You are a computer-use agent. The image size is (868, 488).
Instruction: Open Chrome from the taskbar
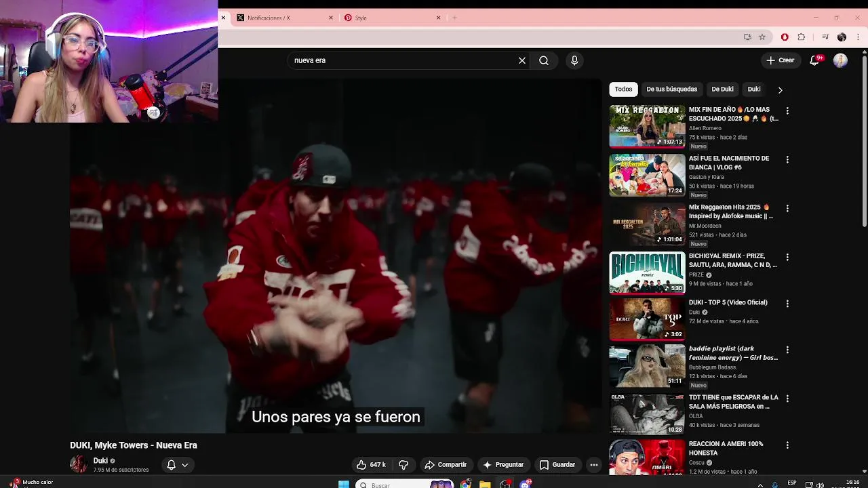(x=466, y=484)
